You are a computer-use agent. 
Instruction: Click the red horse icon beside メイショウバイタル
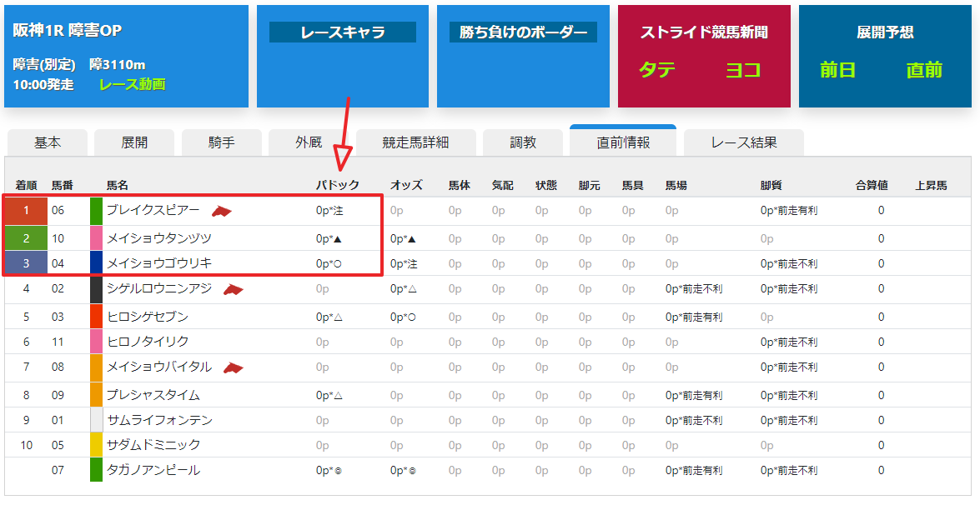[234, 368]
